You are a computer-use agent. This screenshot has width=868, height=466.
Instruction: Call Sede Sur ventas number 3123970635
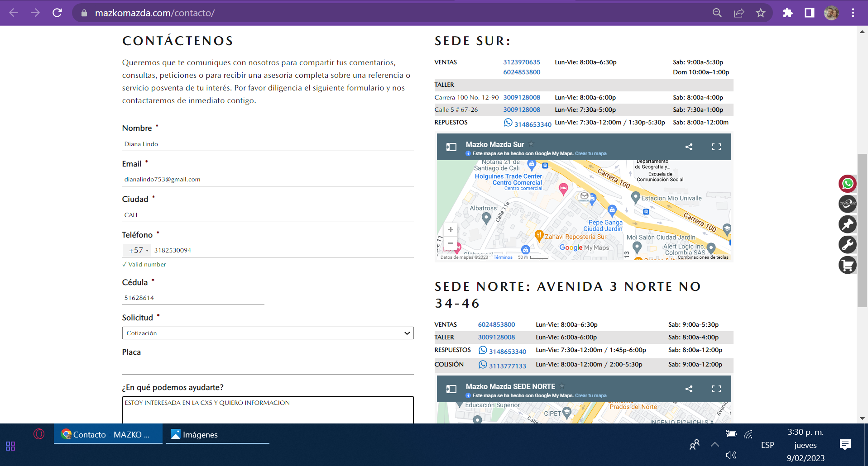[522, 62]
